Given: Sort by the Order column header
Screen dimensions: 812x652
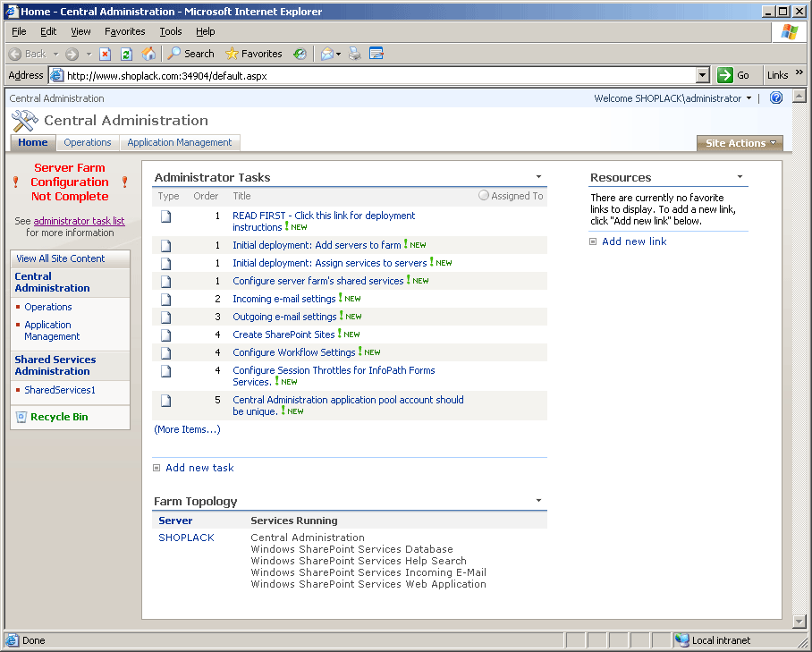Looking at the screenshot, I should [206, 196].
